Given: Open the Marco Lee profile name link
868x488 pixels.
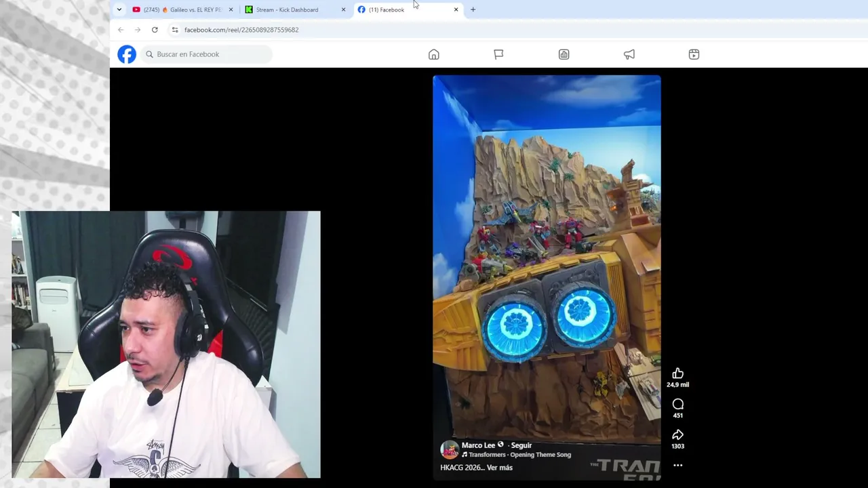Looking at the screenshot, I should (x=478, y=445).
